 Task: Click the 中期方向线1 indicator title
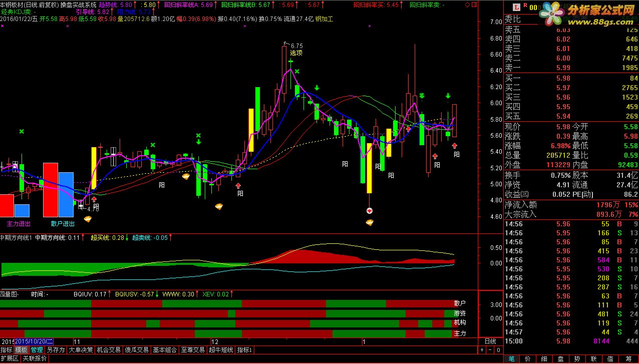point(16,238)
